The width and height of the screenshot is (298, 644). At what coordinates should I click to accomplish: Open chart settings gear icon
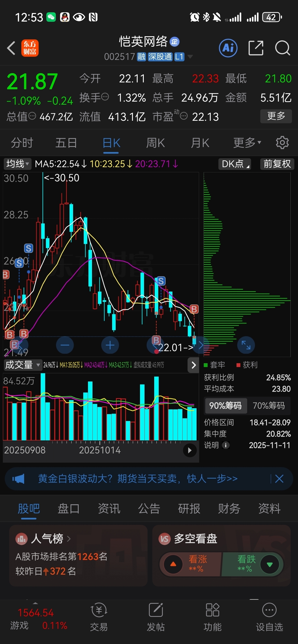(x=282, y=143)
